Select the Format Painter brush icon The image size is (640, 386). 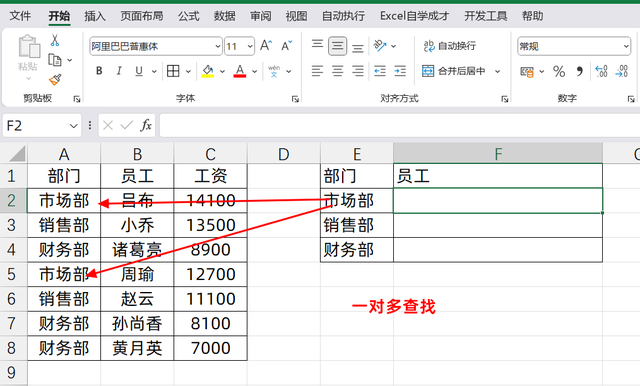point(55,80)
